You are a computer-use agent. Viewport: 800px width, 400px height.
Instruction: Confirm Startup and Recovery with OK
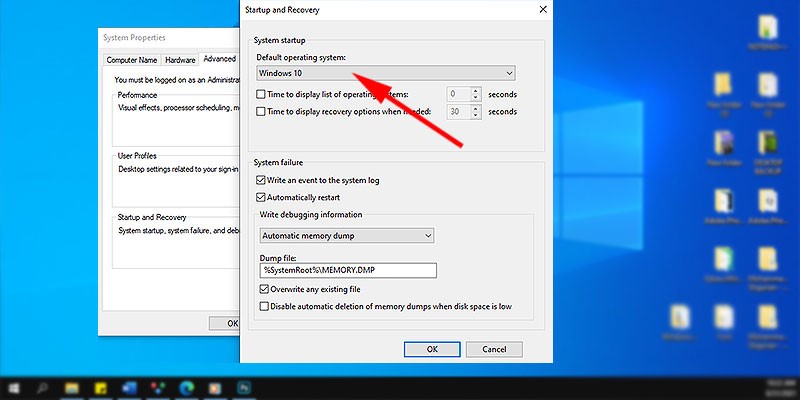432,349
